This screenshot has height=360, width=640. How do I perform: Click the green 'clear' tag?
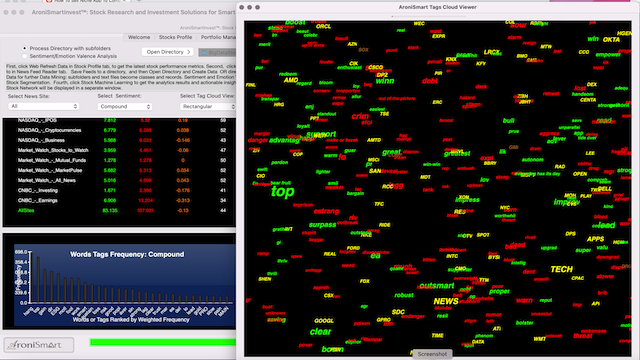tap(320, 332)
